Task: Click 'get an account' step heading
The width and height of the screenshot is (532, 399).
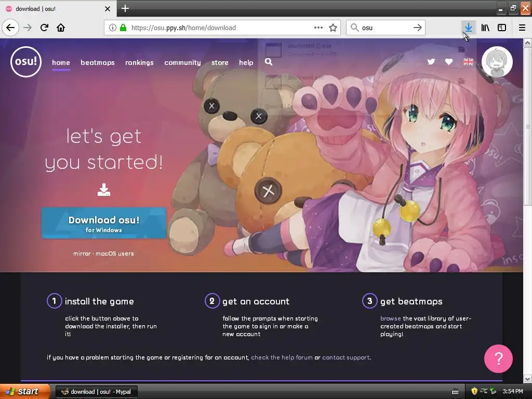Action: pos(256,301)
